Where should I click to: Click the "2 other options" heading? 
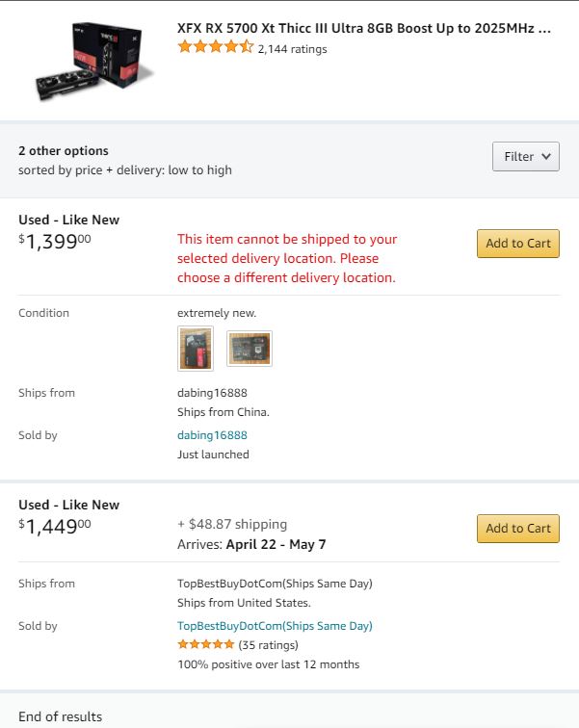[64, 151]
